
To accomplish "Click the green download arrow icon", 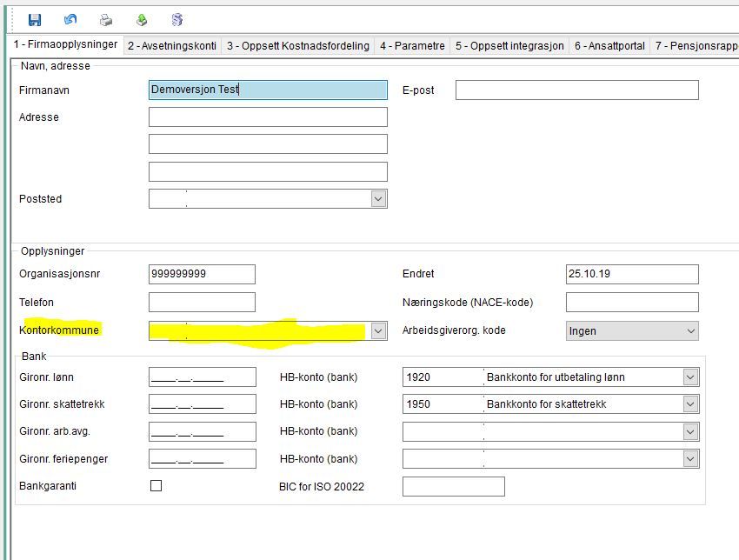I will coord(142,20).
